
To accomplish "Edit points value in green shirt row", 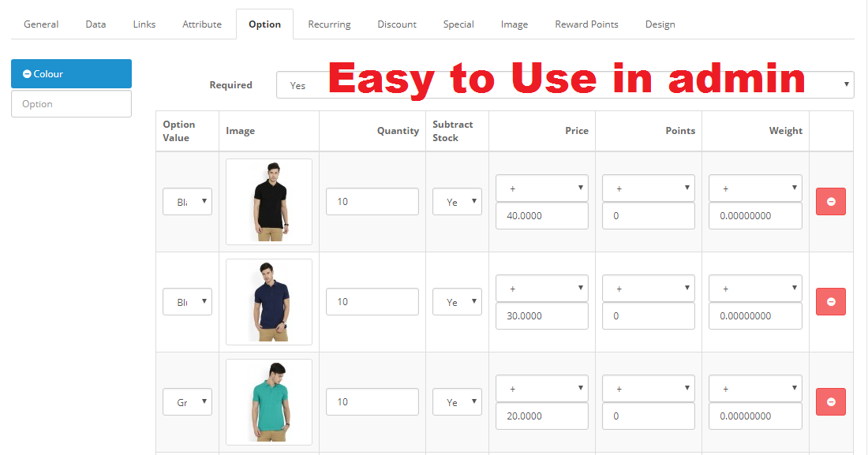I will tap(648, 416).
